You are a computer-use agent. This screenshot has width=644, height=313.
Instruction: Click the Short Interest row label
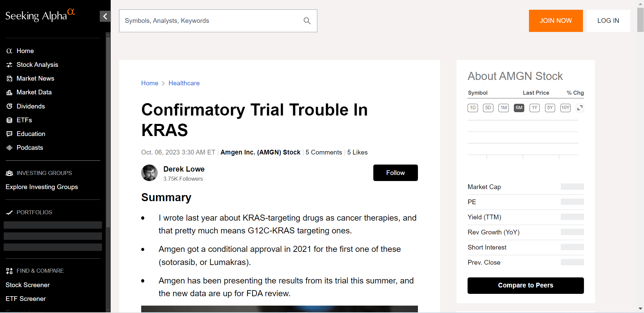pyautogui.click(x=487, y=248)
